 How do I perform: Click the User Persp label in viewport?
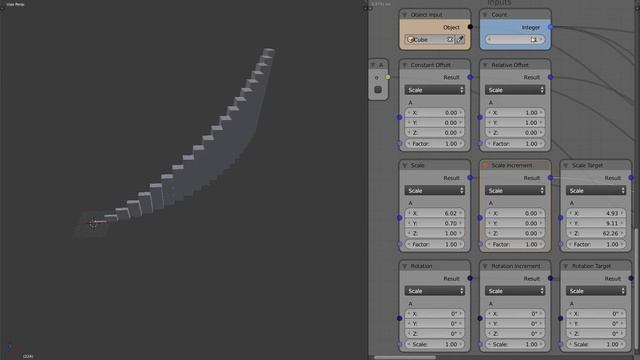click(x=15, y=4)
